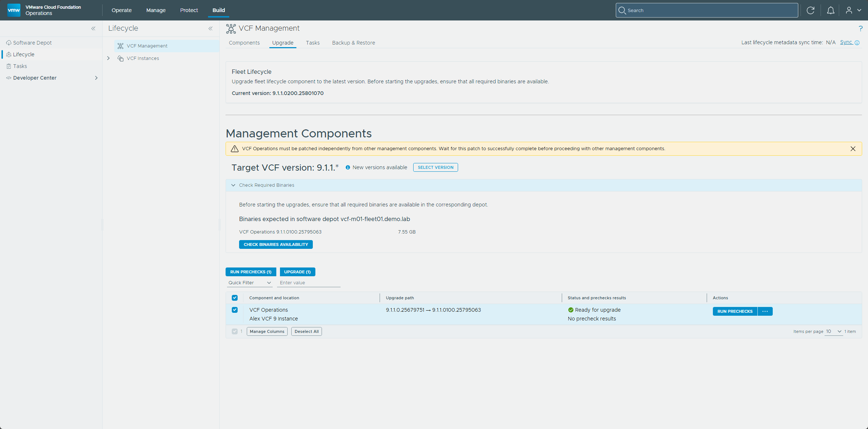Open the user account menu icon
This screenshot has width=868, height=429.
point(849,10)
